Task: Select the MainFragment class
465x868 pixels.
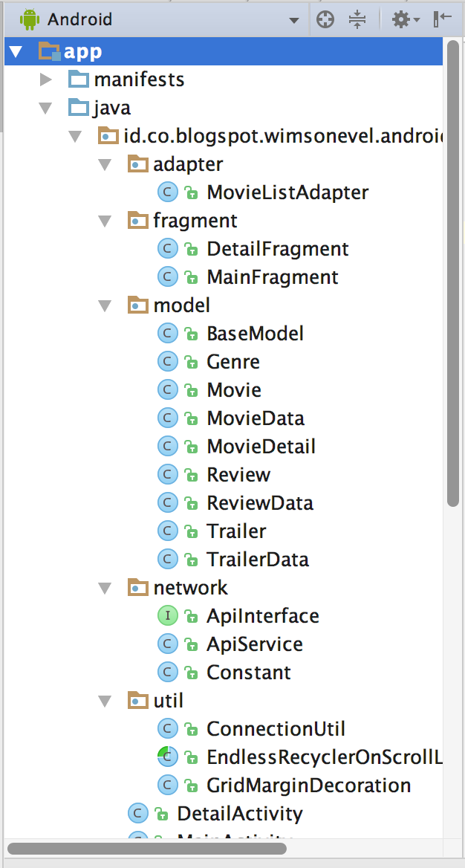Action: click(x=271, y=276)
